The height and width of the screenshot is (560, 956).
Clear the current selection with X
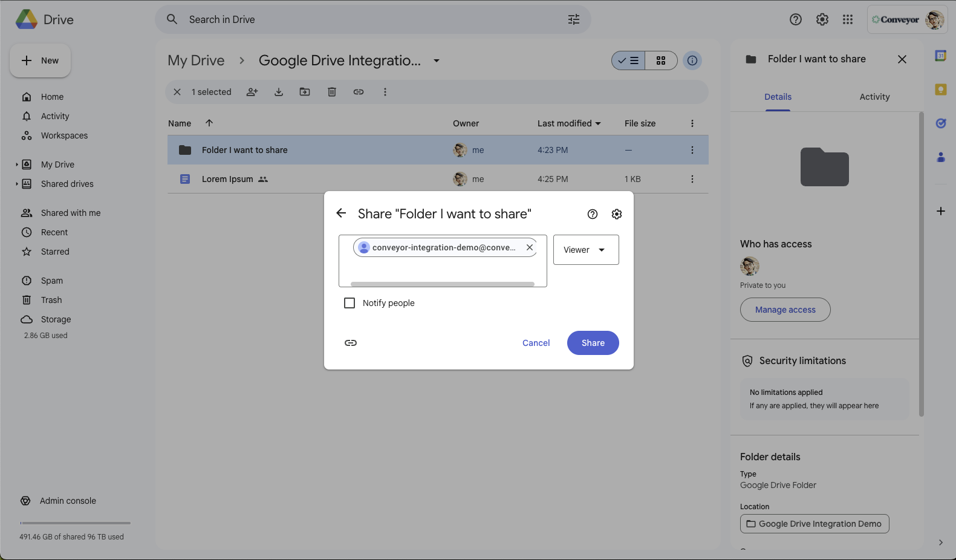tap(177, 92)
